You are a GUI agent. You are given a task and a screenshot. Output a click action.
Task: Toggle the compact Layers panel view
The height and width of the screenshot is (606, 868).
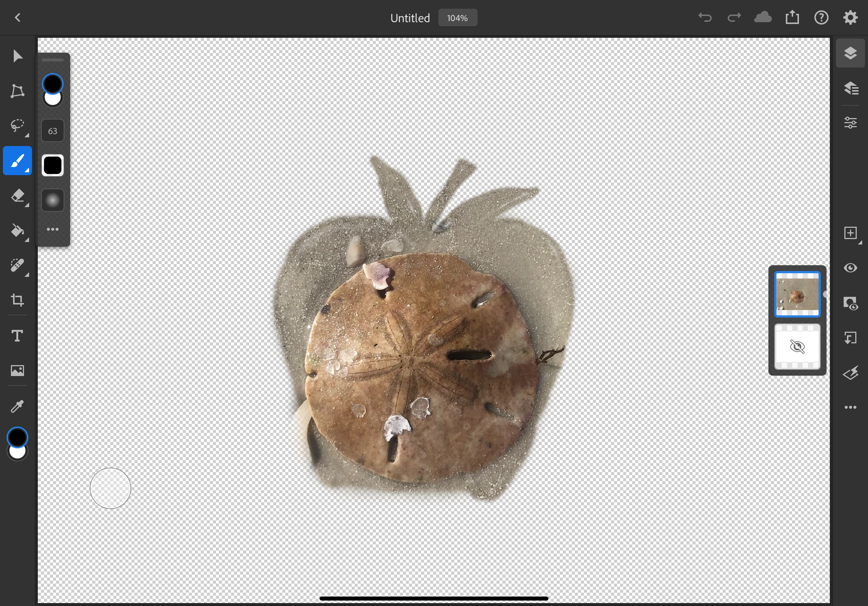[850, 53]
